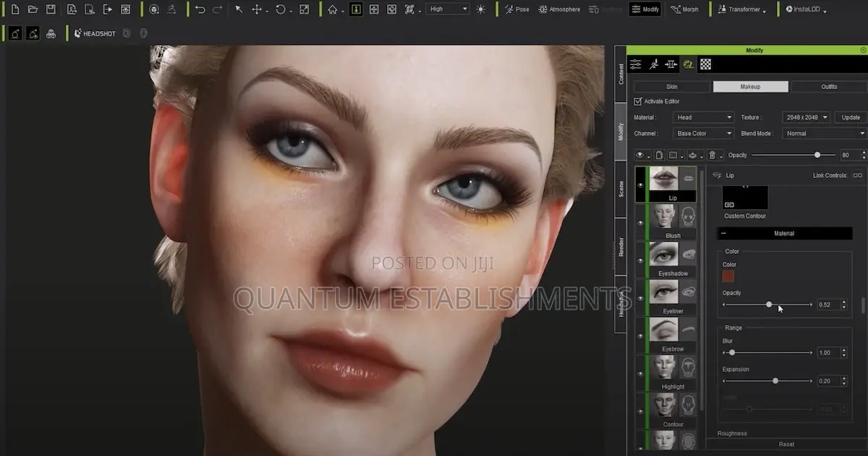
Task: Open the Transformer dropdown
Action: click(744, 9)
